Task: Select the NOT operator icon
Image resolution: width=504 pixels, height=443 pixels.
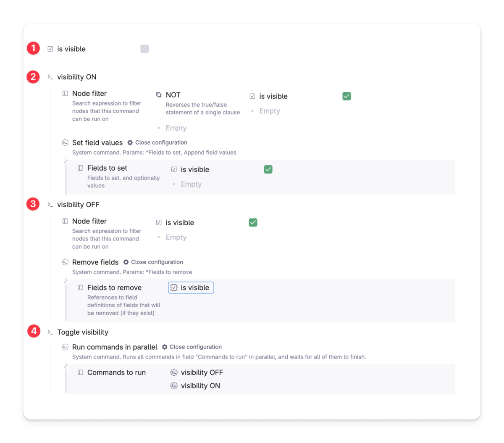Action: (x=158, y=95)
